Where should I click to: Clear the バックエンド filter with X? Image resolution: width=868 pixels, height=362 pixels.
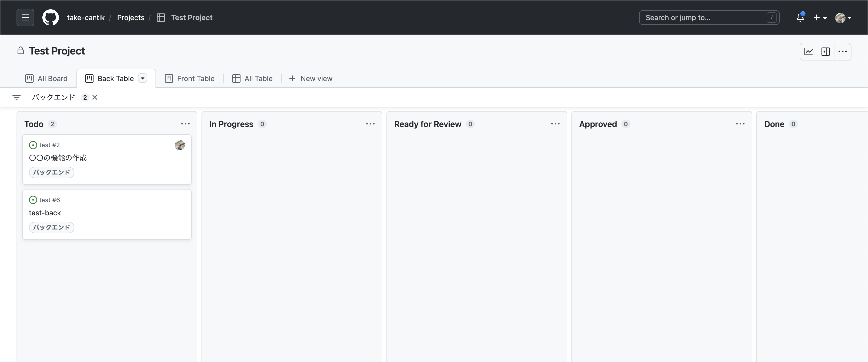point(95,97)
